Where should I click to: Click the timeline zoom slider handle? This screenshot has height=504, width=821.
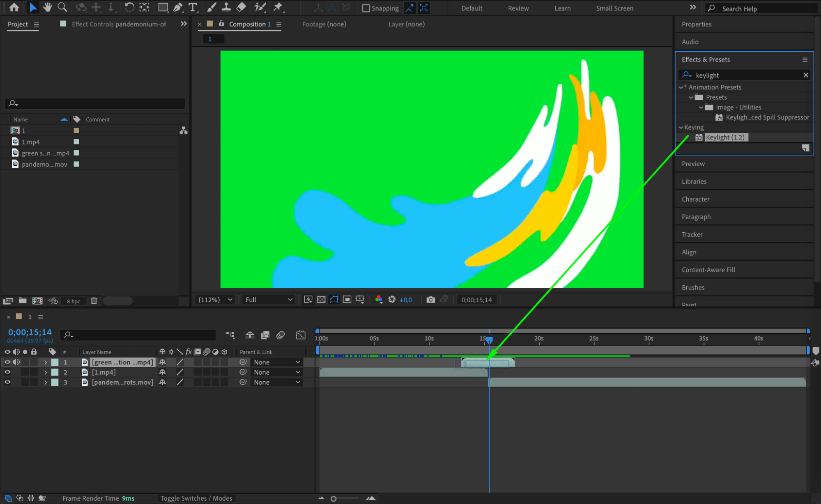(x=333, y=499)
